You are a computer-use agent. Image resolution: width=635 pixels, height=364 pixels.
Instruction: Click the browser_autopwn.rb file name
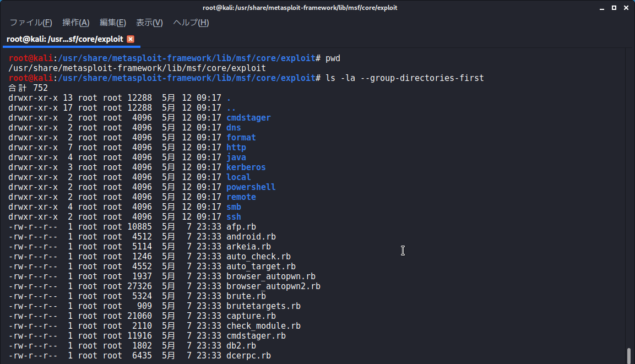tap(271, 276)
